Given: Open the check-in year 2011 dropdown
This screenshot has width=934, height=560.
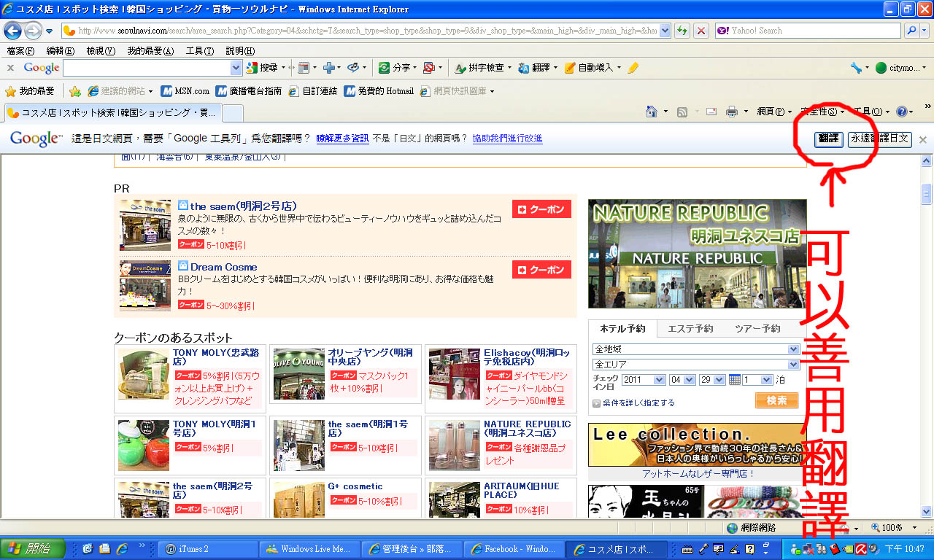Looking at the screenshot, I should [644, 380].
